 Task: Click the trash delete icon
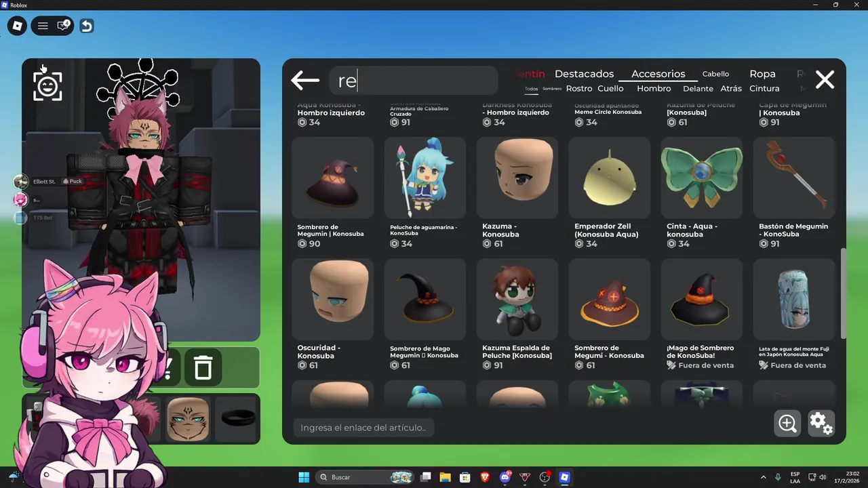[203, 367]
